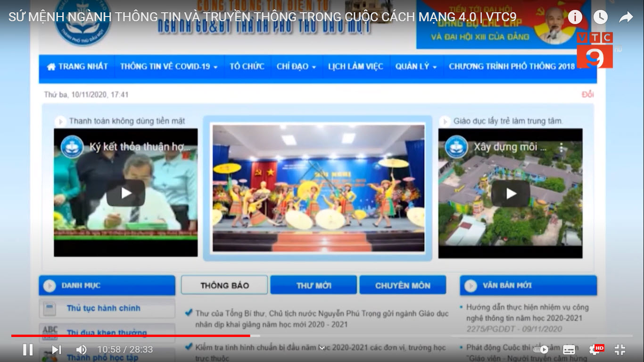This screenshot has width=644, height=362.
Task: Click the Đảng congress banner image
Action: (504, 24)
